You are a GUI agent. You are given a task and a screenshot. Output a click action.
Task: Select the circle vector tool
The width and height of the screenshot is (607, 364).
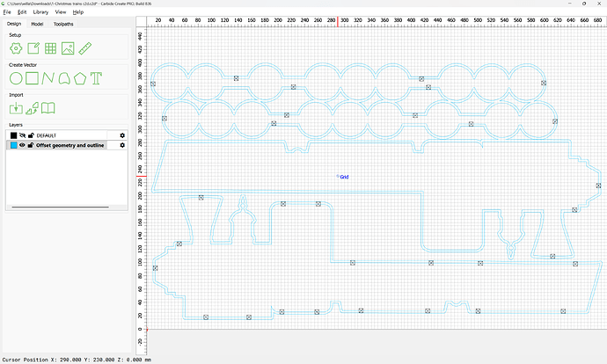pyautogui.click(x=16, y=78)
